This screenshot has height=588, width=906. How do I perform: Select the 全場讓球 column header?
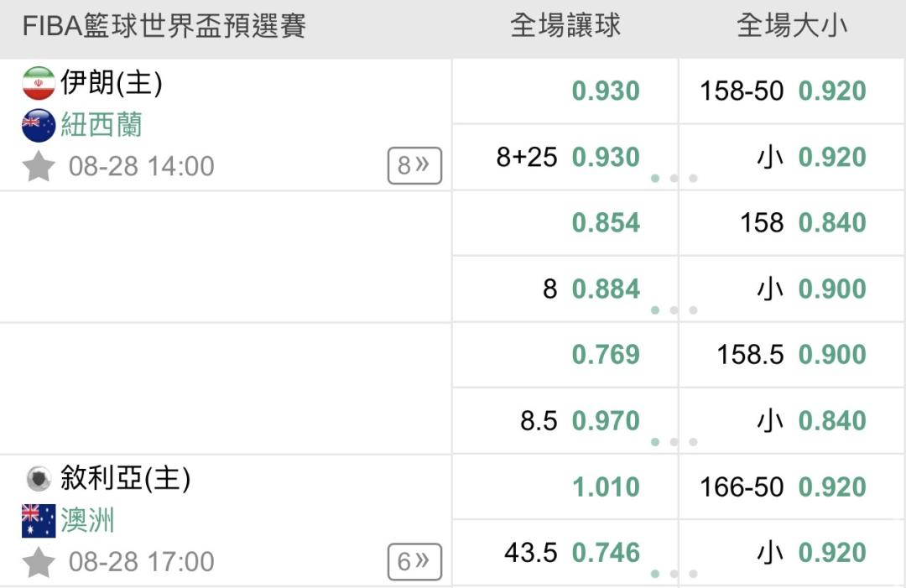565,26
